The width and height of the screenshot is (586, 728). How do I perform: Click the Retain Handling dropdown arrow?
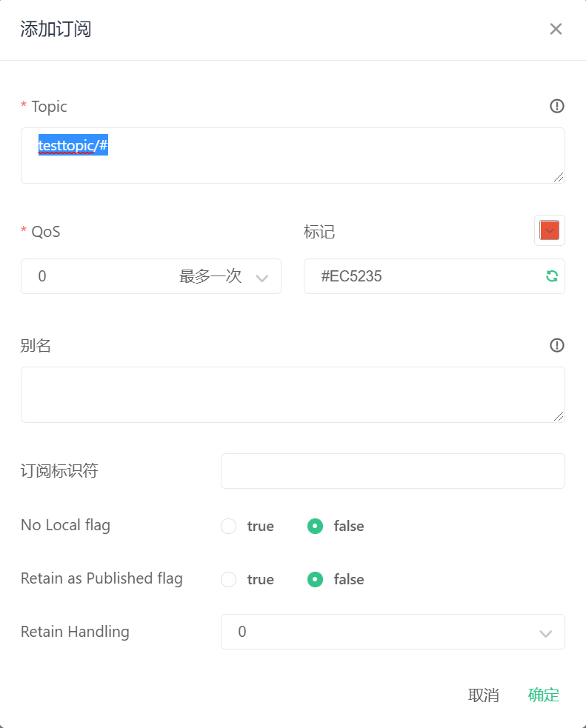pyautogui.click(x=546, y=632)
